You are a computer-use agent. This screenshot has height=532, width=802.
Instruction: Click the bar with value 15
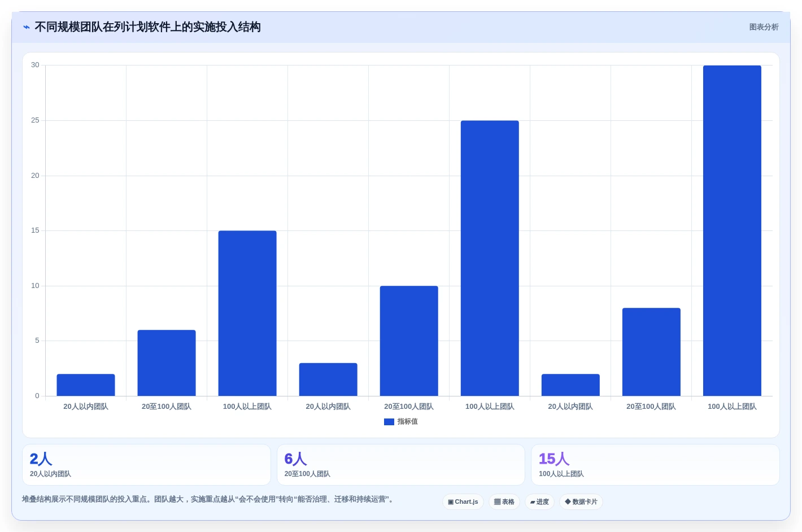[247, 313]
